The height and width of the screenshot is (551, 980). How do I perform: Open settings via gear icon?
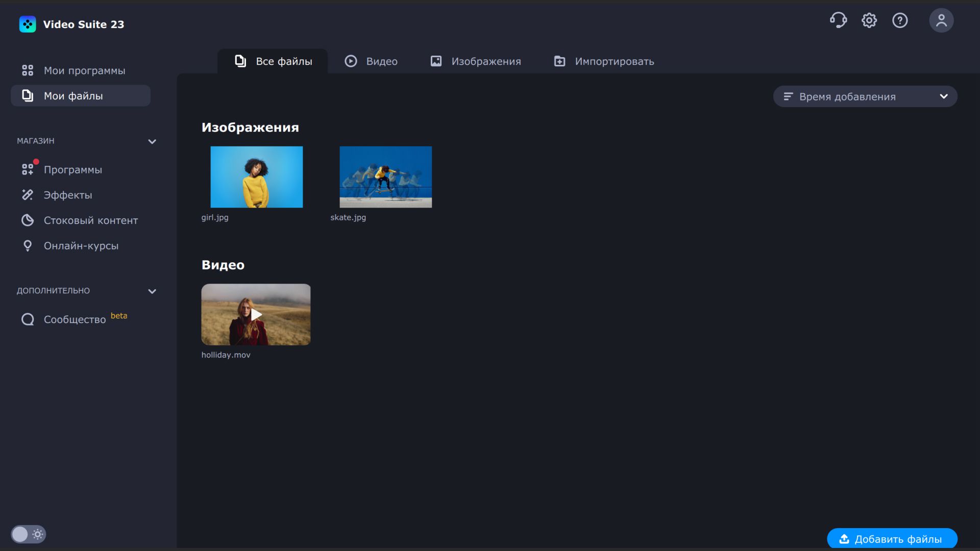869,20
